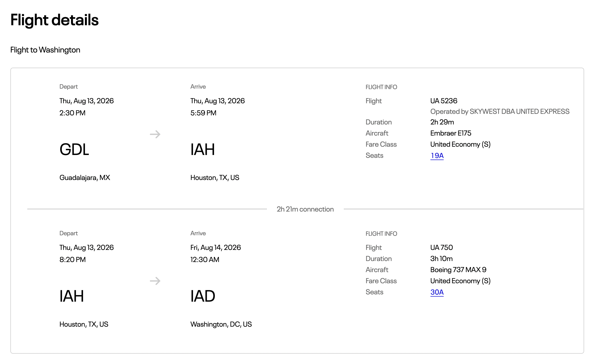
Task: Select flight number UA 5236
Action: [444, 101]
